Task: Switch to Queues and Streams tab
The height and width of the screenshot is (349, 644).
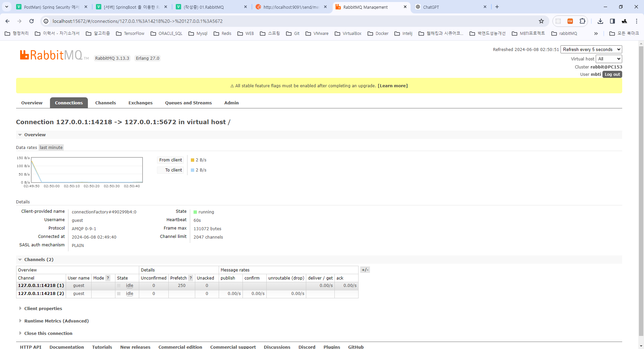Action: click(189, 103)
